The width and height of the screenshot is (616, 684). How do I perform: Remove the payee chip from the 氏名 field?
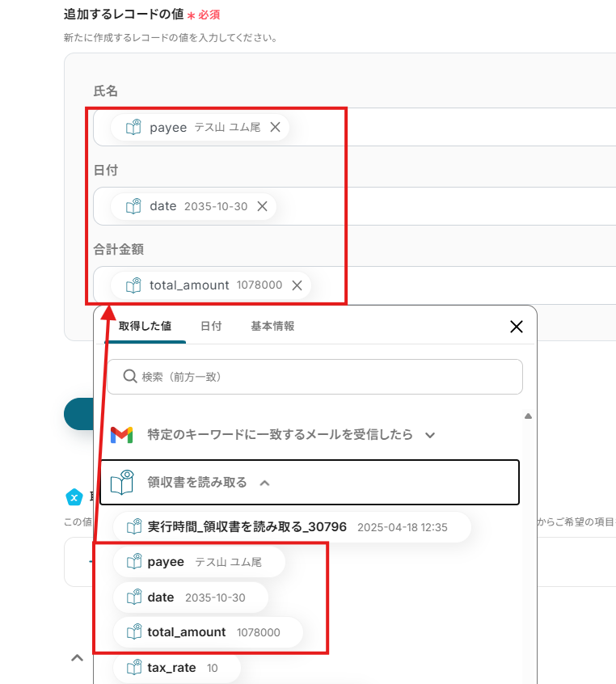275,127
